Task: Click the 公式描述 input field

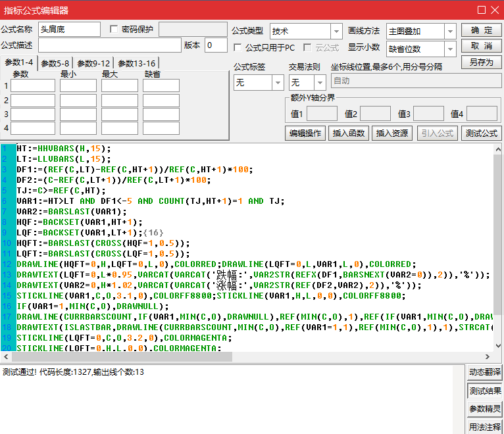Action: click(109, 45)
